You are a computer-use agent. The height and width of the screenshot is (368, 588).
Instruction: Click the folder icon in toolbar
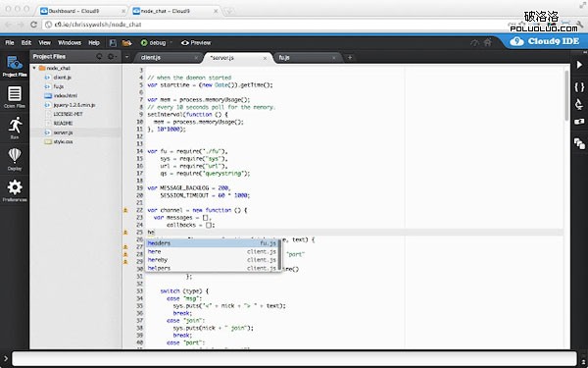127,43
